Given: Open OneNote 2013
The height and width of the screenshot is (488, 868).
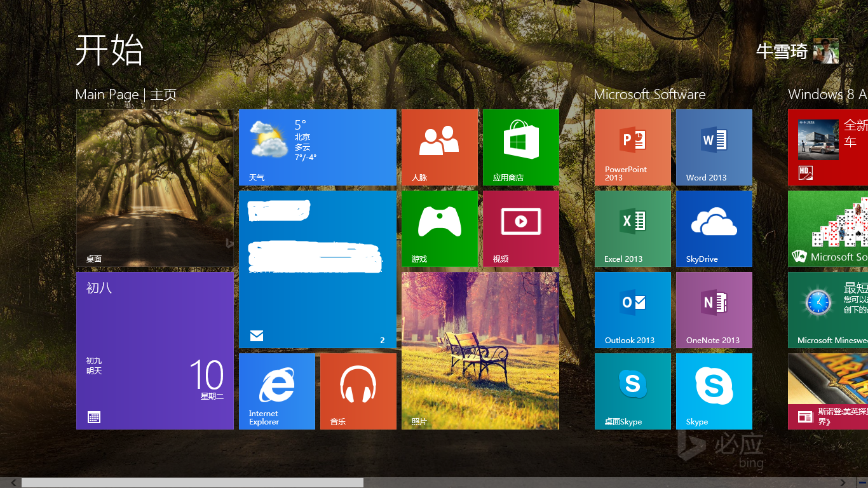Looking at the screenshot, I should [713, 309].
